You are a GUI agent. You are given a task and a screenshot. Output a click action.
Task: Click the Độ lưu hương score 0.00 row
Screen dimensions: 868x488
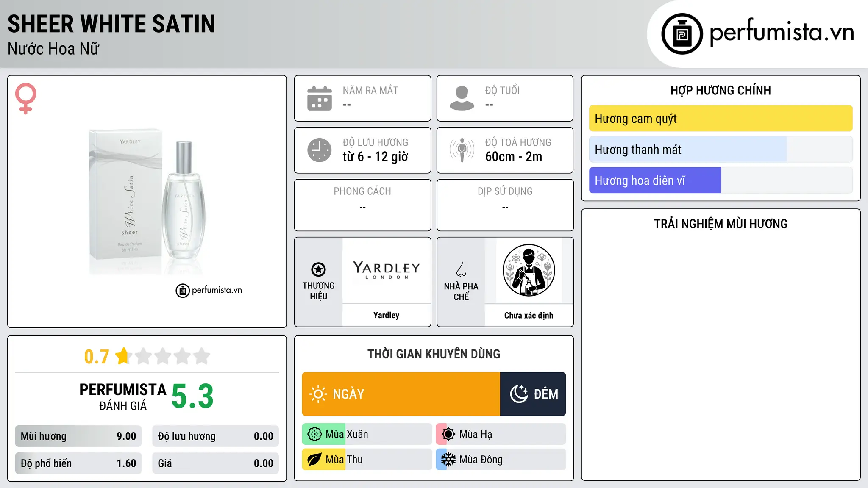216,436
